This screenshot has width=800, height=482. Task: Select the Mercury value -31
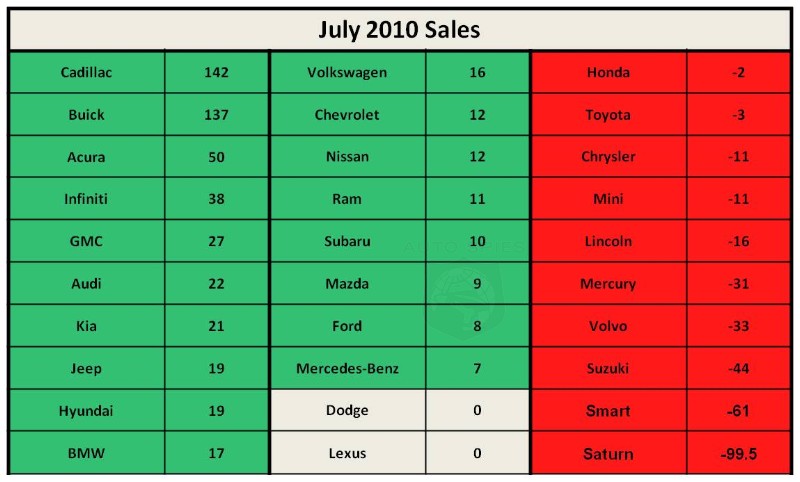point(739,284)
